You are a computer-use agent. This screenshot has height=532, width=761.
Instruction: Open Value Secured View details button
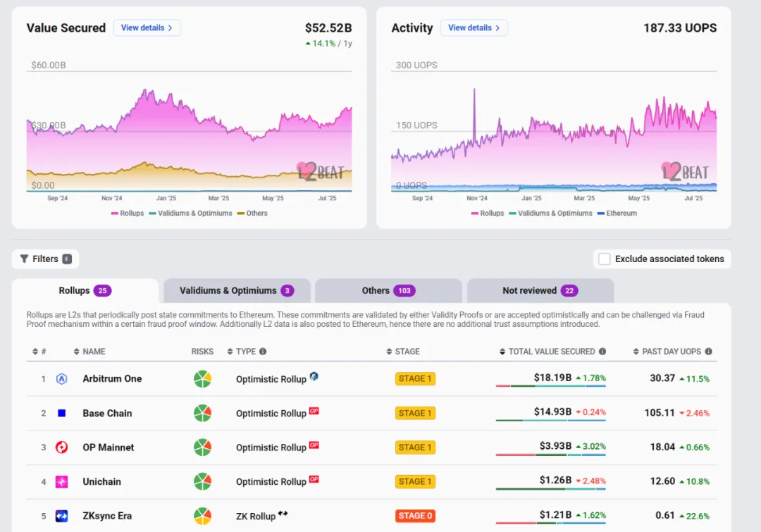tap(147, 28)
